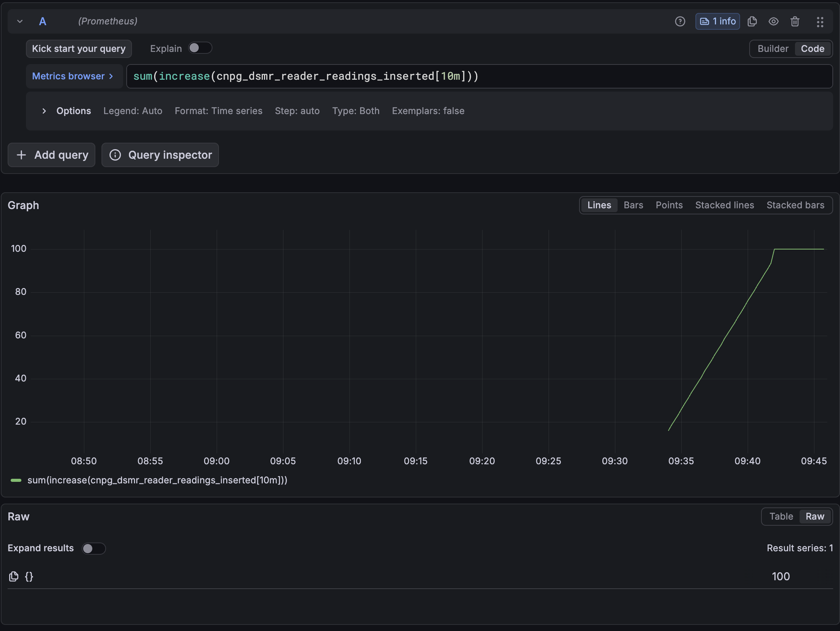This screenshot has width=840, height=631.
Task: Toggle the Expand results switch
Action: pyautogui.click(x=94, y=549)
